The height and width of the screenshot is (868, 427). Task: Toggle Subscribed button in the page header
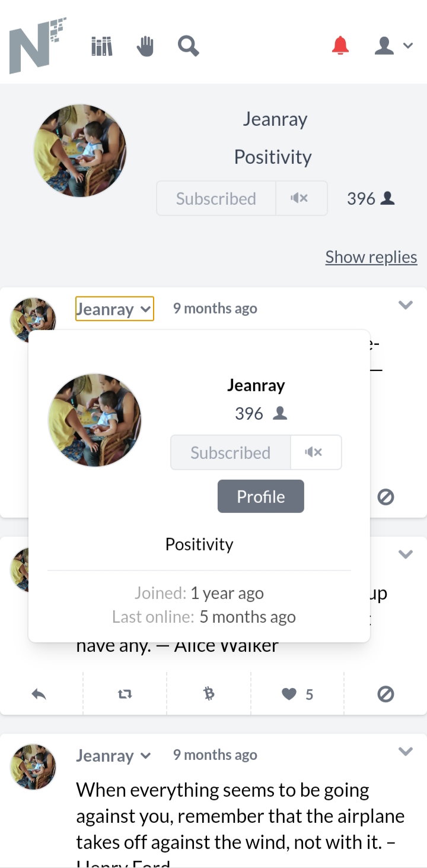point(216,198)
